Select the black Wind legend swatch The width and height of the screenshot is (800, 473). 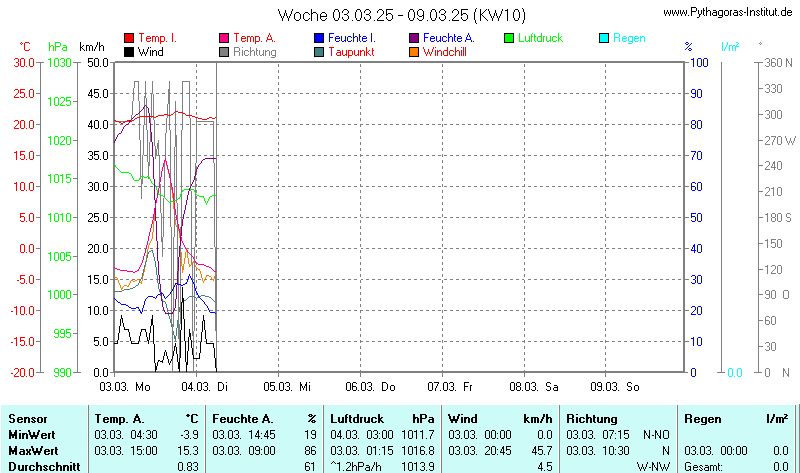pos(129,51)
